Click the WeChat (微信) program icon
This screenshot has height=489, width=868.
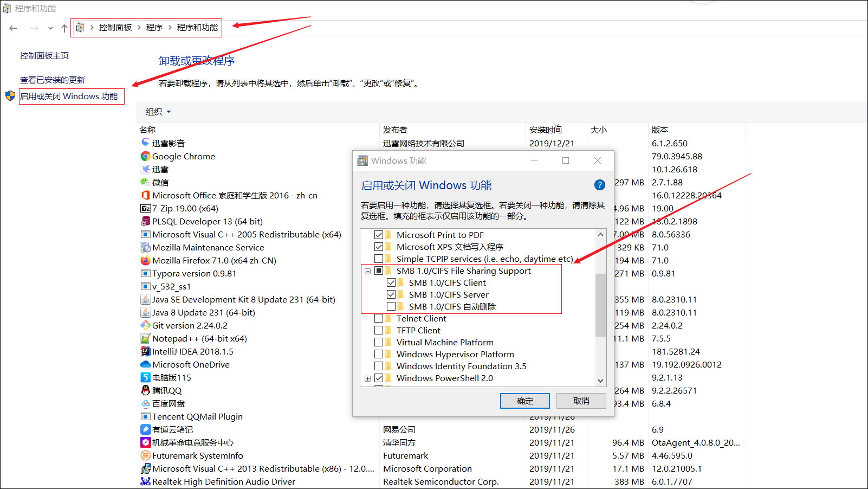coord(145,182)
